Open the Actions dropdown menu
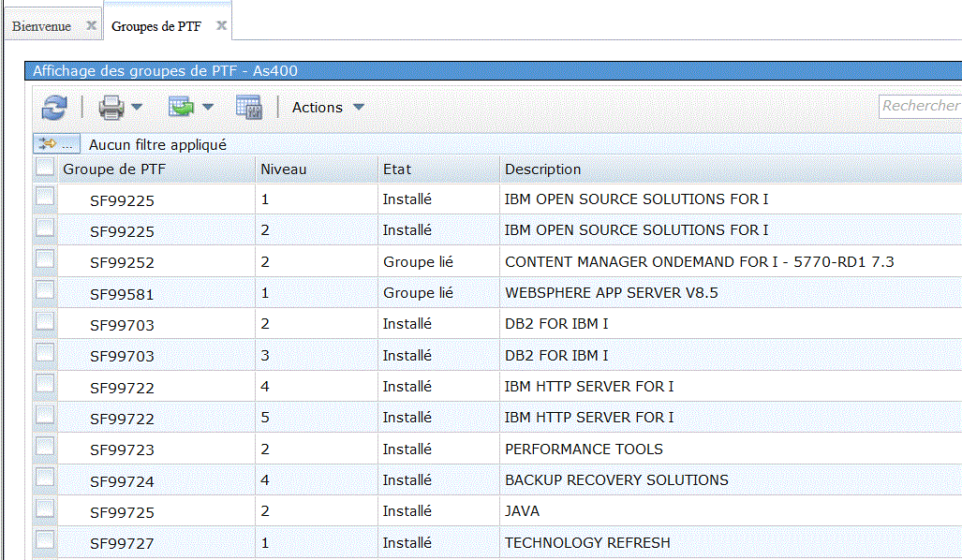Viewport: 962px width, 560px height. (328, 108)
